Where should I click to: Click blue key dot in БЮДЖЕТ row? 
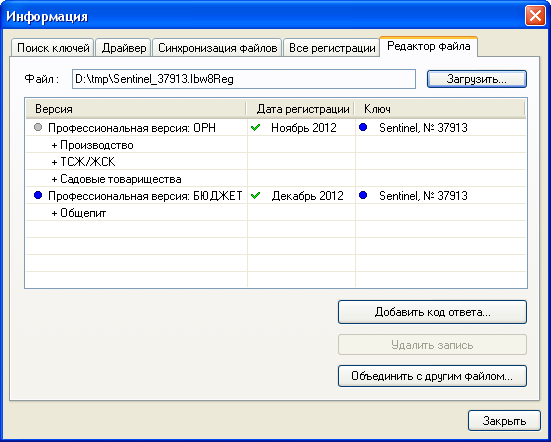click(x=363, y=195)
